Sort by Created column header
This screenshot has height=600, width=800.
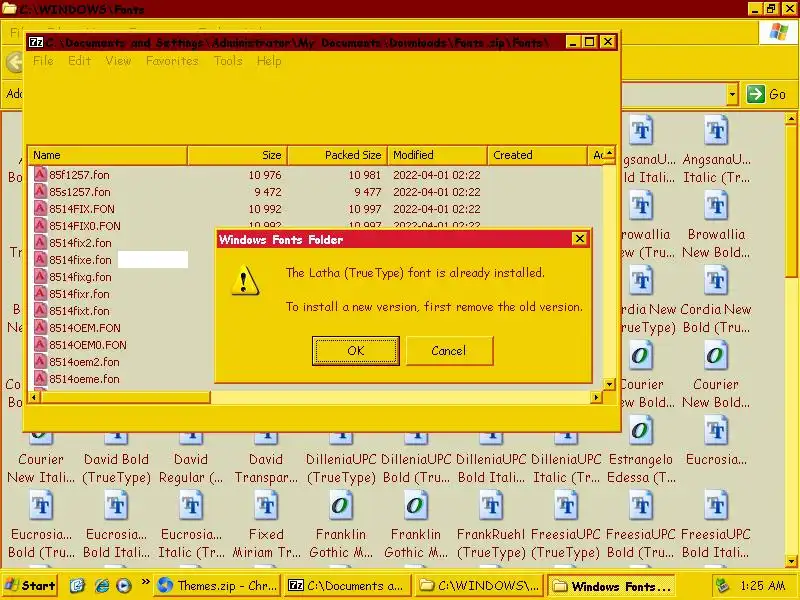click(x=537, y=155)
